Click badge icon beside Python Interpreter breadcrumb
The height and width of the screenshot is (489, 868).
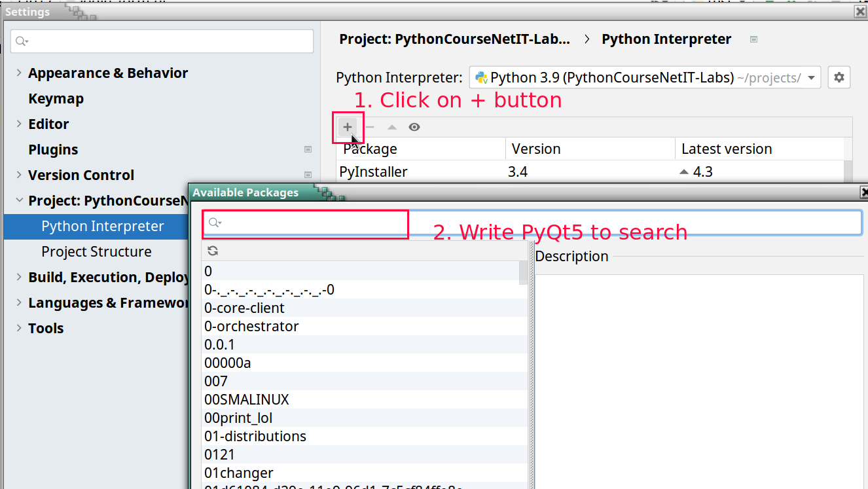(x=753, y=39)
